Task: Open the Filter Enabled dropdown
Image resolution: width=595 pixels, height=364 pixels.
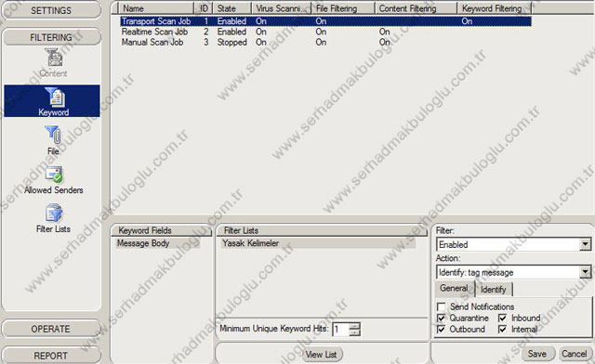Action: coord(513,244)
